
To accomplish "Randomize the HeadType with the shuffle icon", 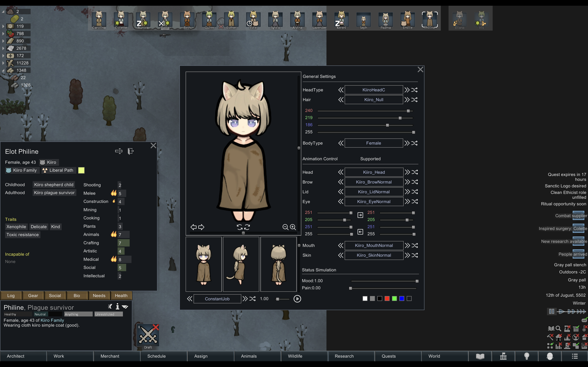I will [x=414, y=90].
